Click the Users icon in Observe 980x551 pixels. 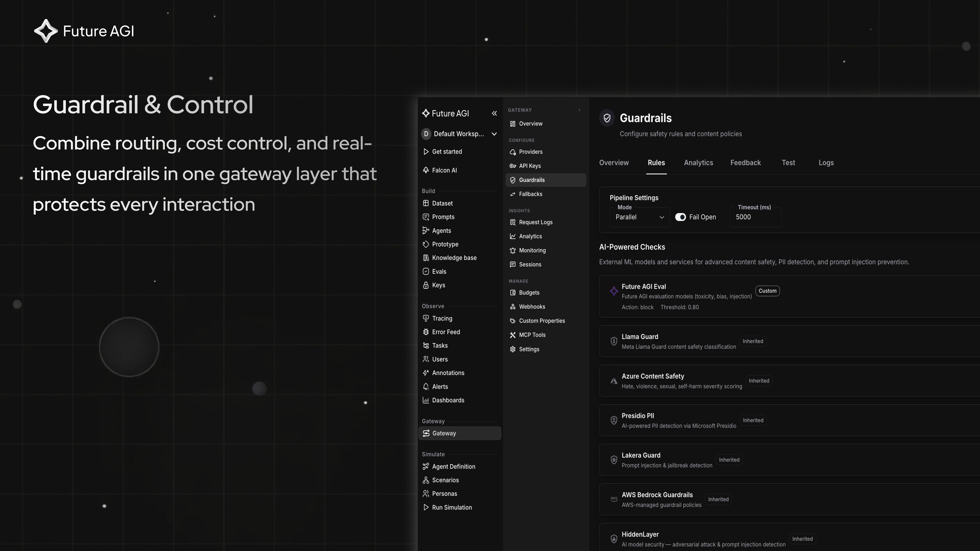click(426, 359)
